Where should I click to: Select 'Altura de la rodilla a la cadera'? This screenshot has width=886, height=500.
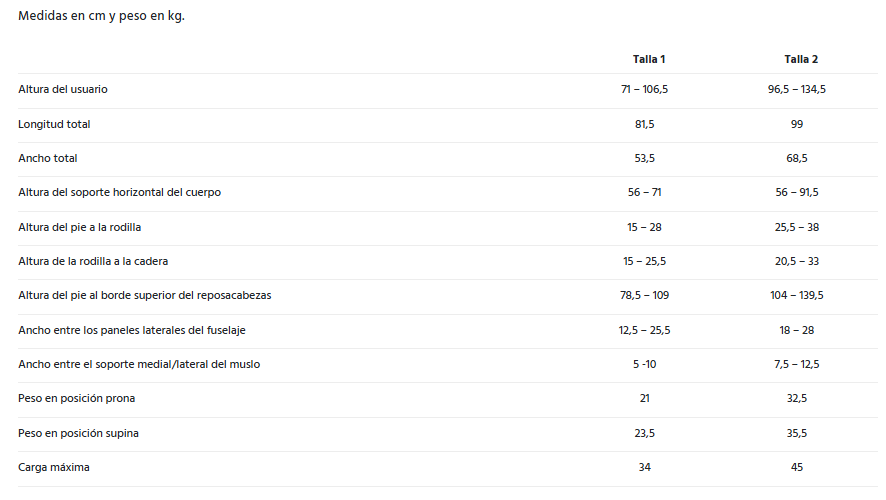coord(93,261)
